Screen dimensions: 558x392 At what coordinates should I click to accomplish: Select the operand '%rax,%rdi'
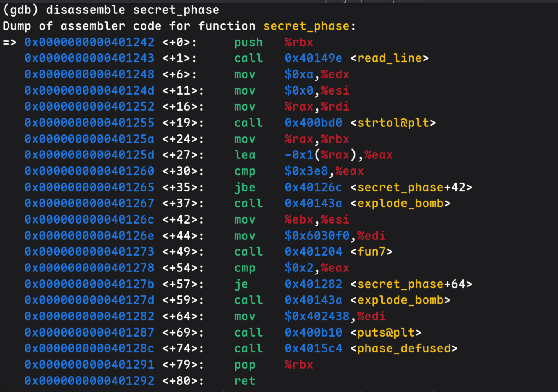pyautogui.click(x=317, y=106)
